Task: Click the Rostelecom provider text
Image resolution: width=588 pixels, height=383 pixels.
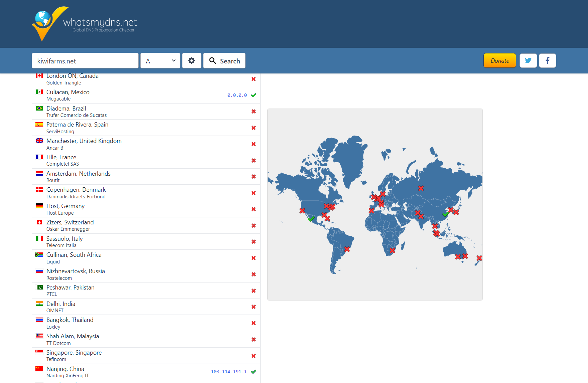Action: coord(59,278)
